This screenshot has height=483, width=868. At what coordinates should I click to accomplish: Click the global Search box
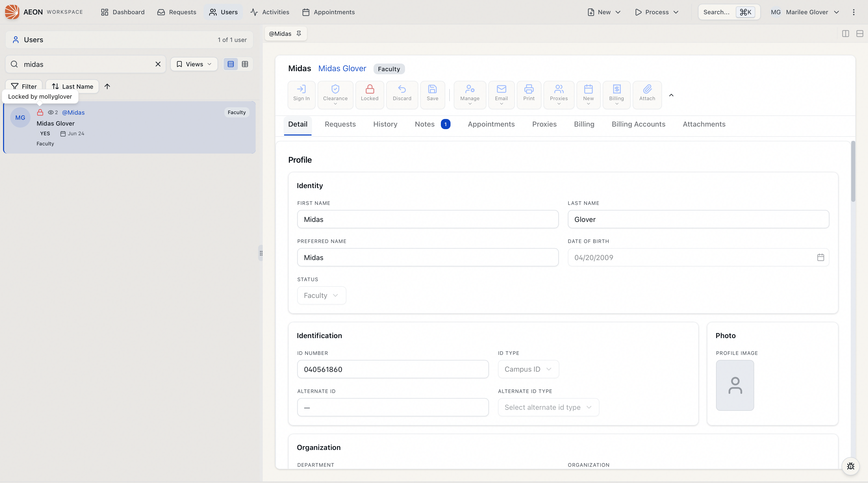[729, 12]
